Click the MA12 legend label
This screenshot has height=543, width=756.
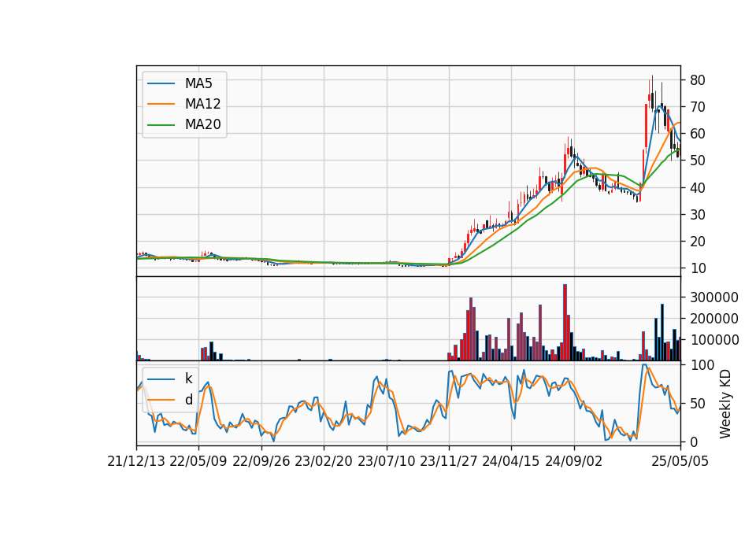(202, 104)
